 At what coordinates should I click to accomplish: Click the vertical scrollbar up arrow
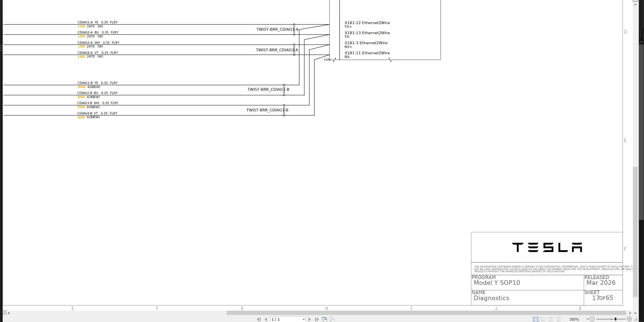(x=635, y=5)
